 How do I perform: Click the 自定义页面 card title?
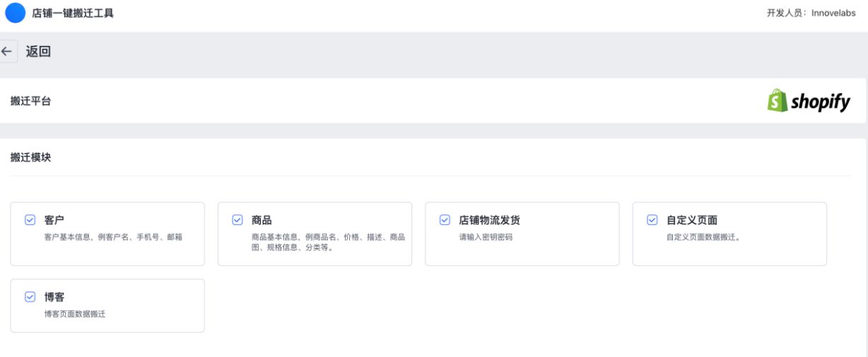point(691,220)
